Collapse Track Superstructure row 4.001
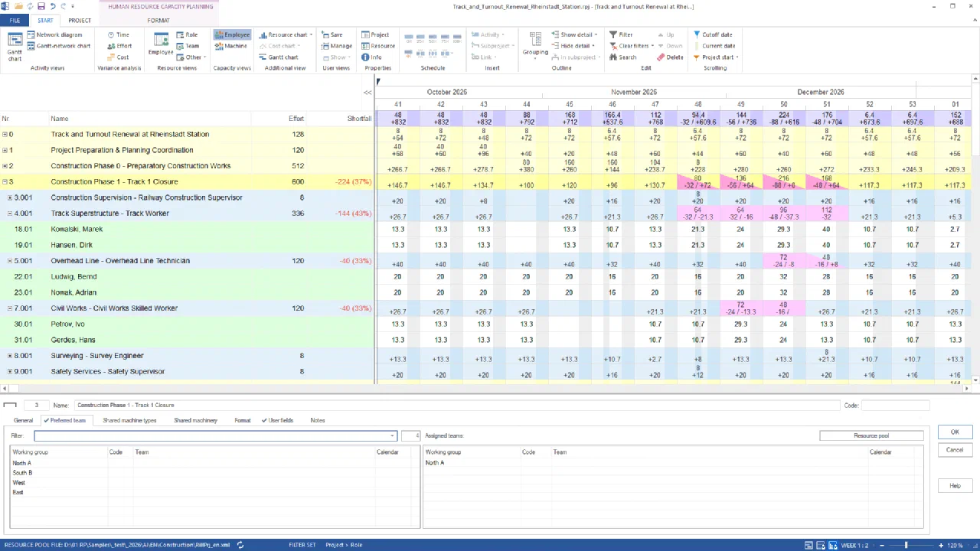Image resolution: width=980 pixels, height=551 pixels. point(10,214)
